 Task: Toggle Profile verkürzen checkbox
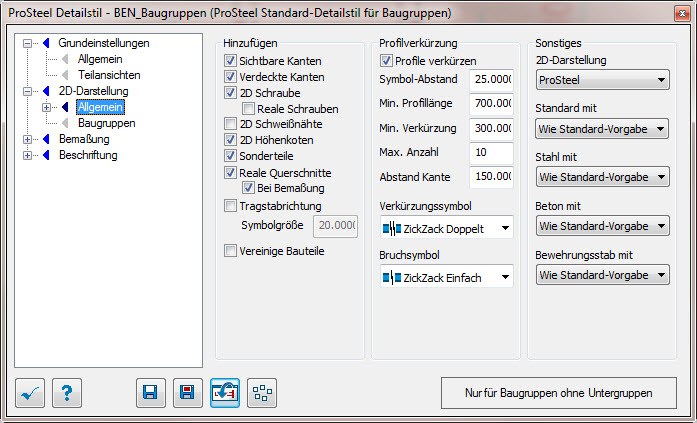[386, 61]
